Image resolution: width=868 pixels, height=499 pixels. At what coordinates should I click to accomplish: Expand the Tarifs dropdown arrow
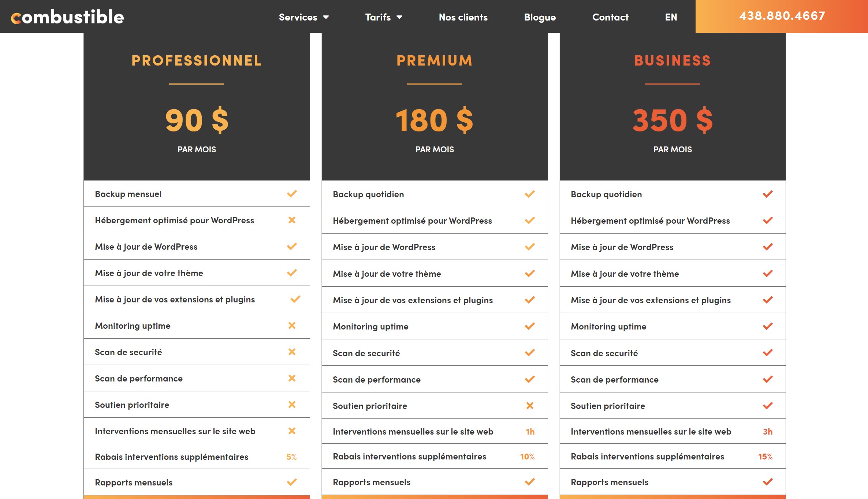click(x=399, y=17)
